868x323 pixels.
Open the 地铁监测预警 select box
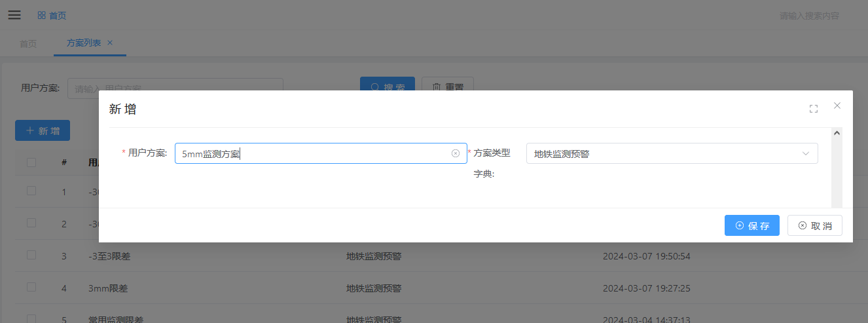click(661, 153)
